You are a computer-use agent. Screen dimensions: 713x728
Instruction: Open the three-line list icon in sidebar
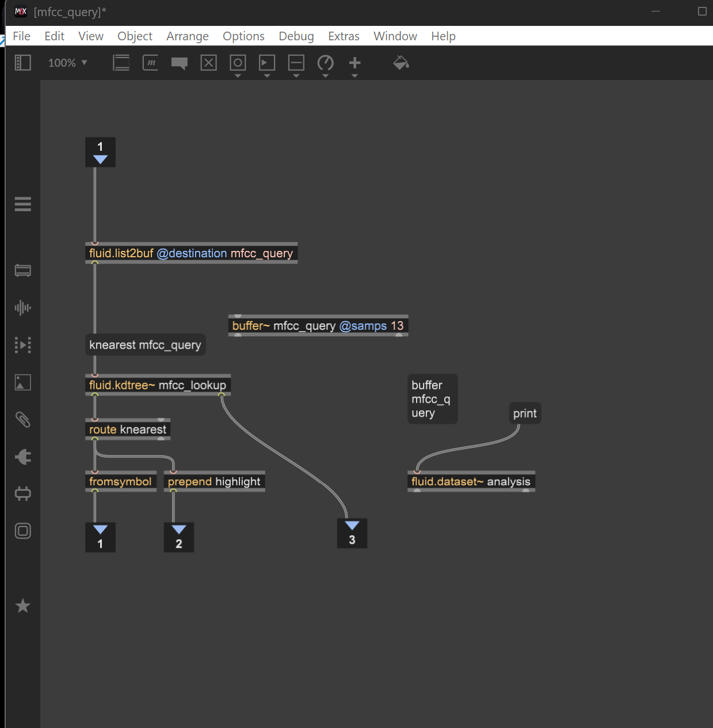[23, 204]
